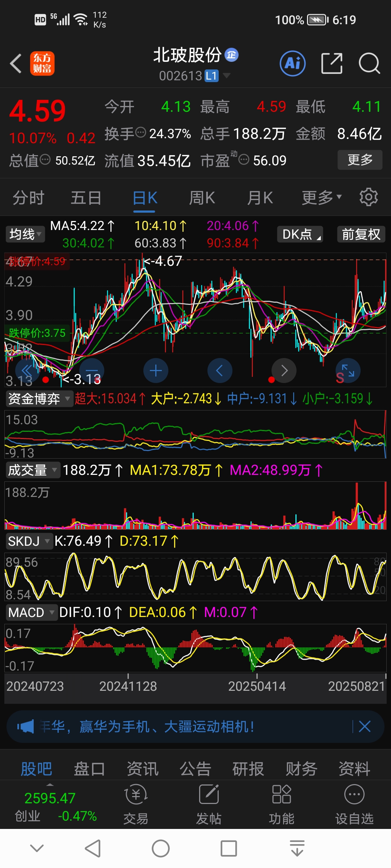391x868 pixels.
Task: Tap the megaphone announcement icon
Action: point(25,727)
